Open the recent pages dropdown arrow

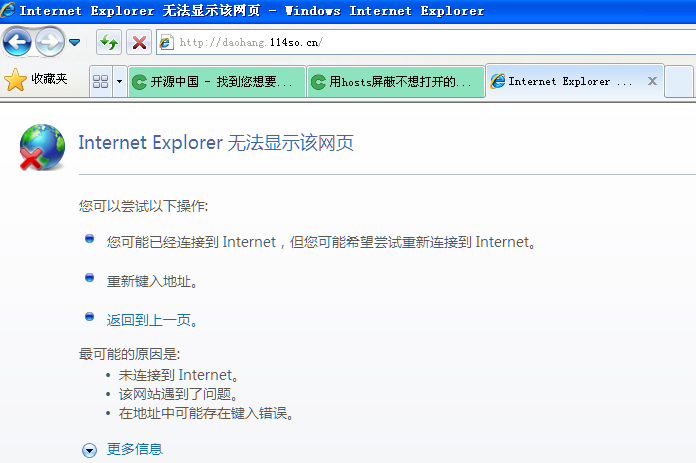point(75,42)
